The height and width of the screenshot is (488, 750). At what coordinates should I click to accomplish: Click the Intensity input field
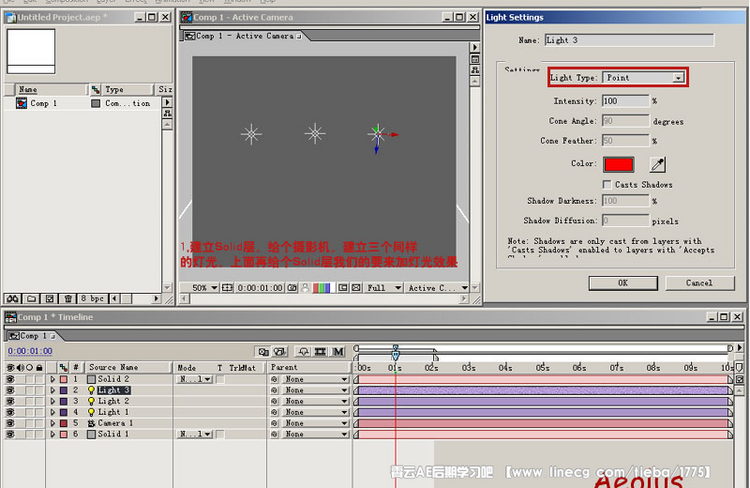click(626, 101)
